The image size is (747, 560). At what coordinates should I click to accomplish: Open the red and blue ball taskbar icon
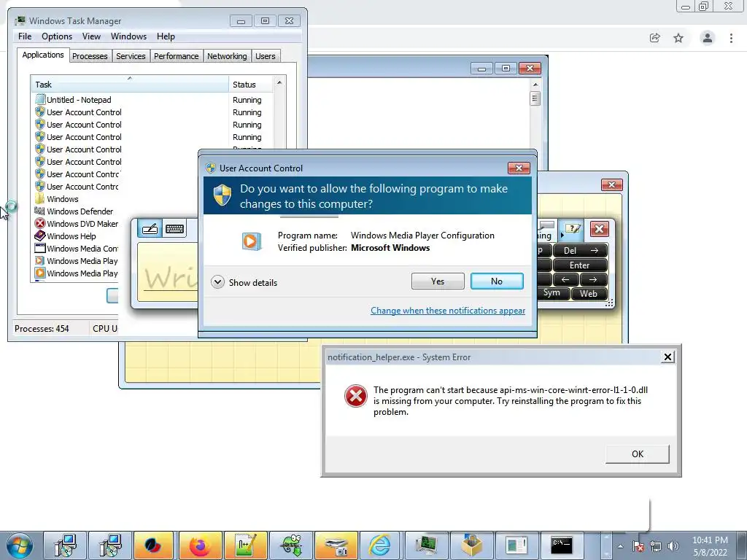pyautogui.click(x=155, y=545)
